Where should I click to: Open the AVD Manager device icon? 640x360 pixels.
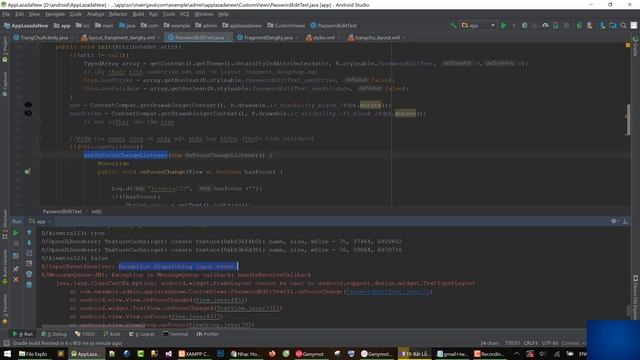click(x=590, y=25)
